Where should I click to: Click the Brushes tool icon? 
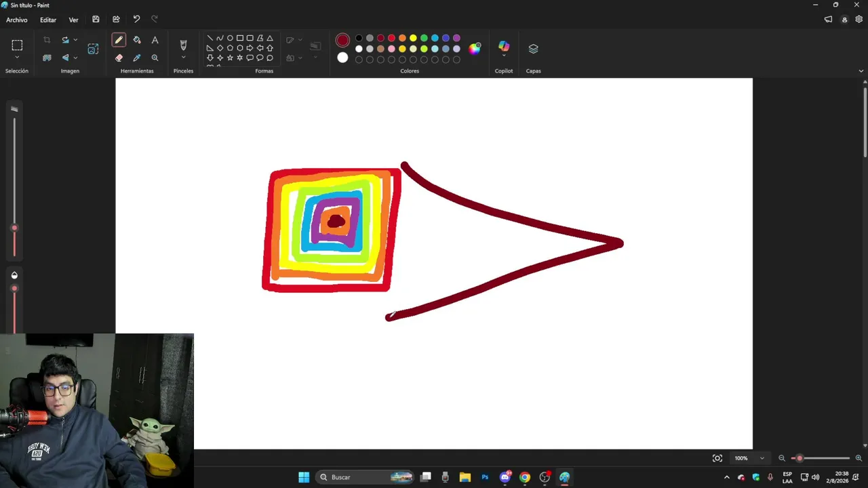tap(183, 45)
